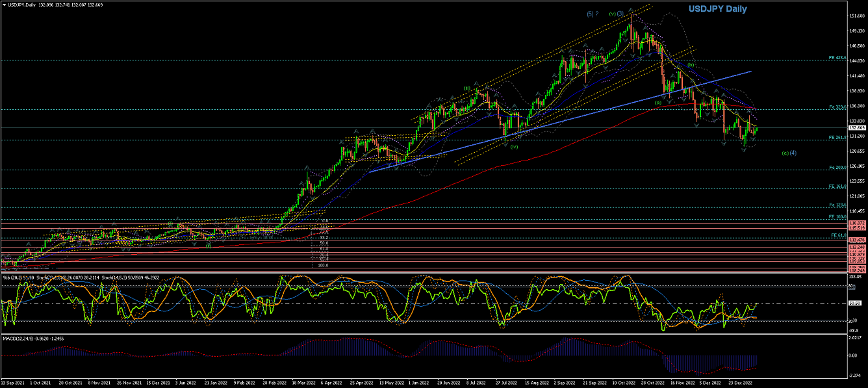Image resolution: width=868 pixels, height=388 pixels.
Task: Select the (v) (3) wave label at the peak
Action: 617,14
